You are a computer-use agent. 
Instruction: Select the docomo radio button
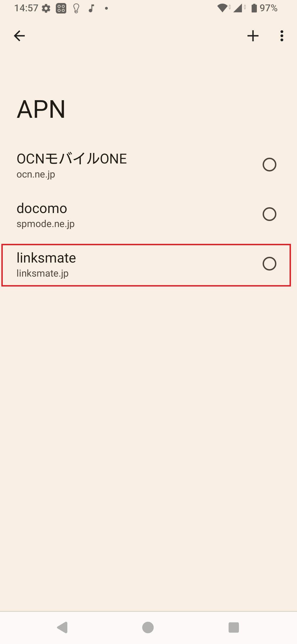point(269,214)
